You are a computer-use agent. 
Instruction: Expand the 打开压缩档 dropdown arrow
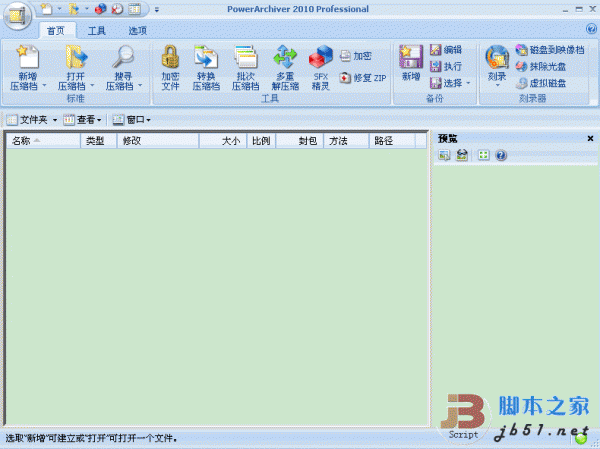click(92, 85)
